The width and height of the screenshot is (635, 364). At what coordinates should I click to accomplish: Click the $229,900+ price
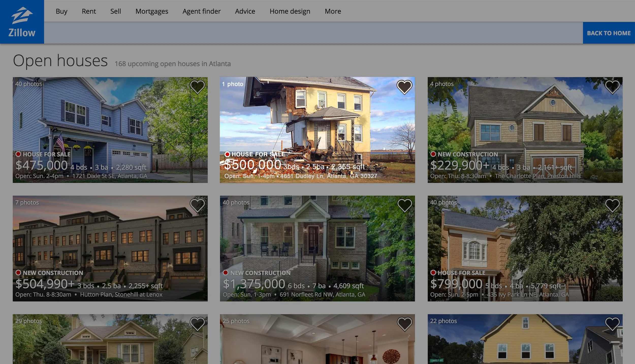tap(460, 165)
